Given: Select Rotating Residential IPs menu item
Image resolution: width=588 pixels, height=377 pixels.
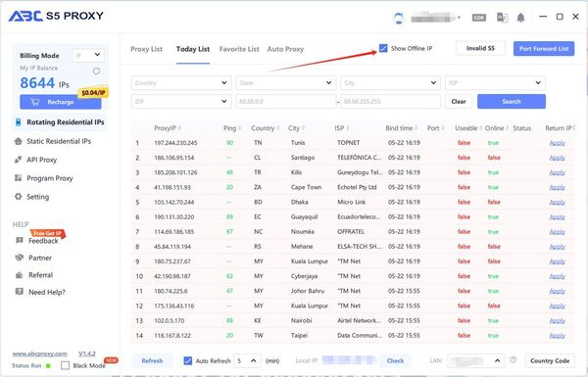Looking at the screenshot, I should (x=60, y=122).
